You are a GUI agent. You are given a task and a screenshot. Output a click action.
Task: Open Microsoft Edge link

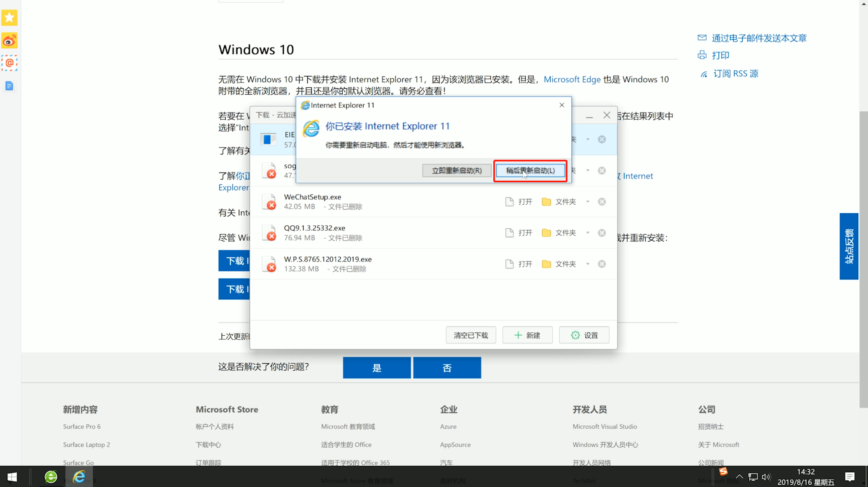pyautogui.click(x=572, y=80)
